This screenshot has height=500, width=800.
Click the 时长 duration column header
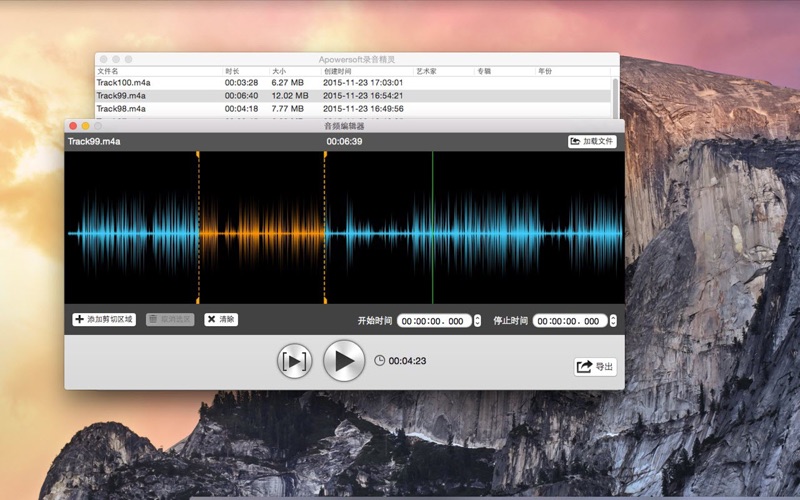point(232,71)
